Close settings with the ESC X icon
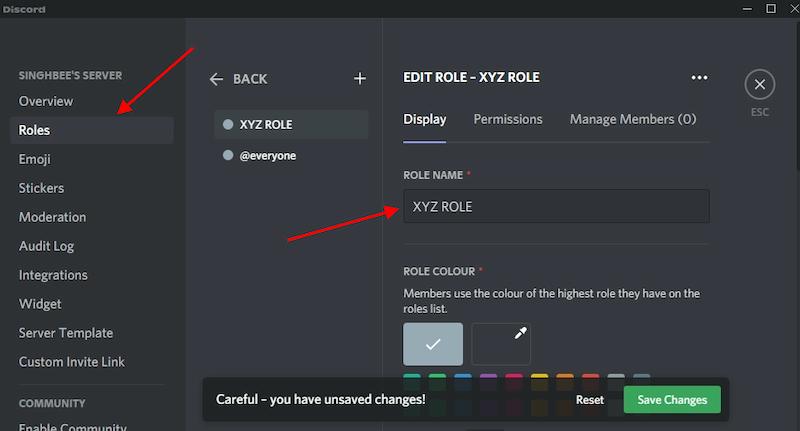The width and height of the screenshot is (800, 431). pyautogui.click(x=760, y=85)
